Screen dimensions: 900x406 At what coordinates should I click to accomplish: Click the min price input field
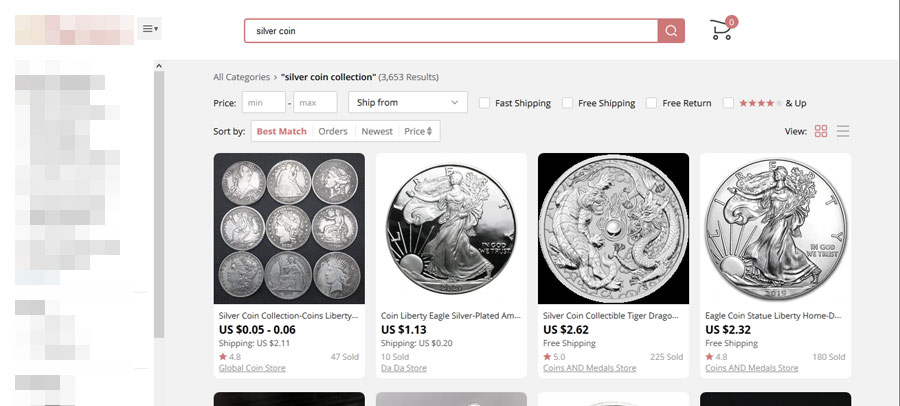pos(263,103)
